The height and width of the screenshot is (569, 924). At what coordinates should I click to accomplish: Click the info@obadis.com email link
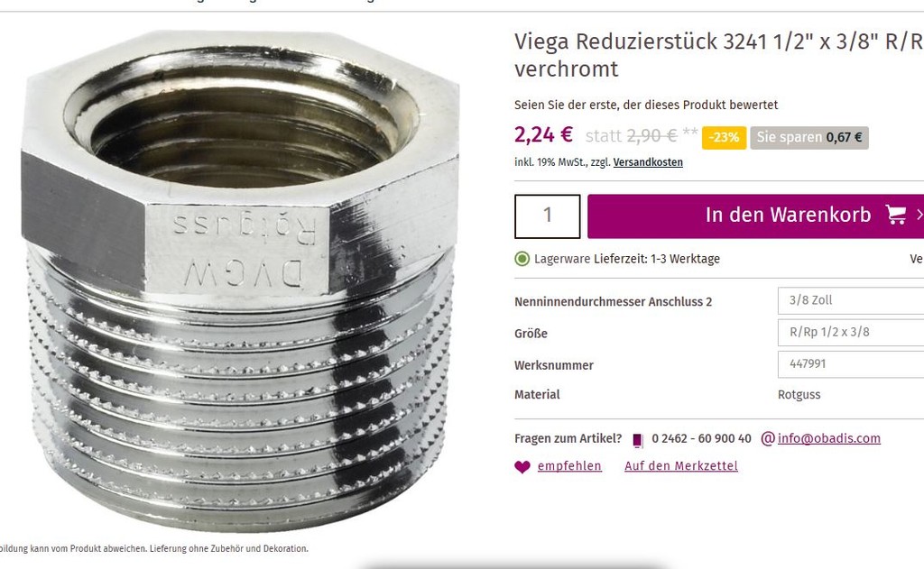point(829,438)
